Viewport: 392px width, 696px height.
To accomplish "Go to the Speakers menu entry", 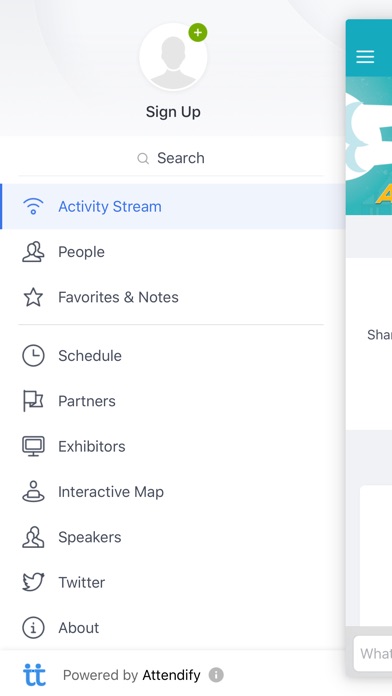I will (173, 537).
